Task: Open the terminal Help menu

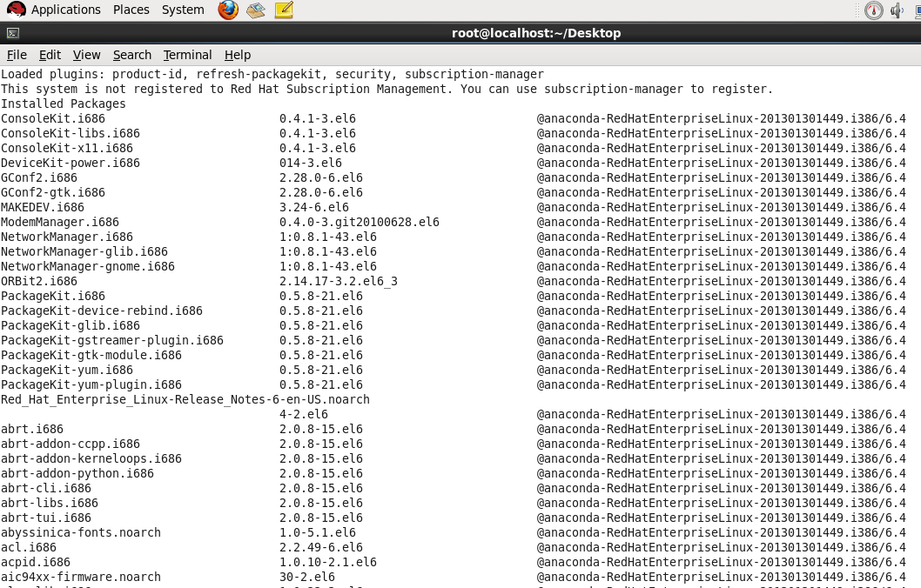Action: (238, 55)
